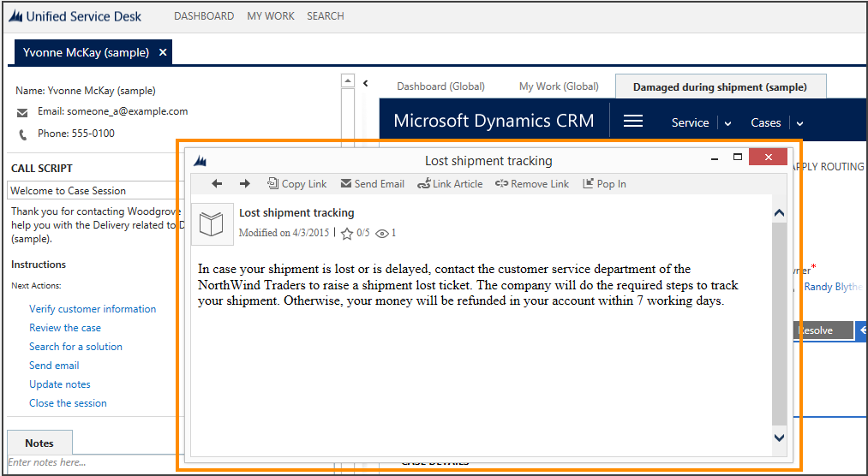This screenshot has height=476, width=868.
Task: Link Article to the case
Action: (450, 183)
